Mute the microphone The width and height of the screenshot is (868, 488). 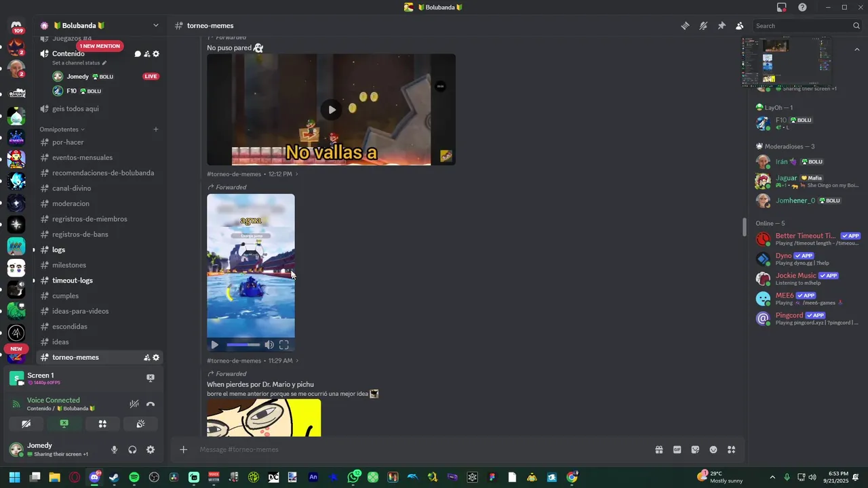114,449
